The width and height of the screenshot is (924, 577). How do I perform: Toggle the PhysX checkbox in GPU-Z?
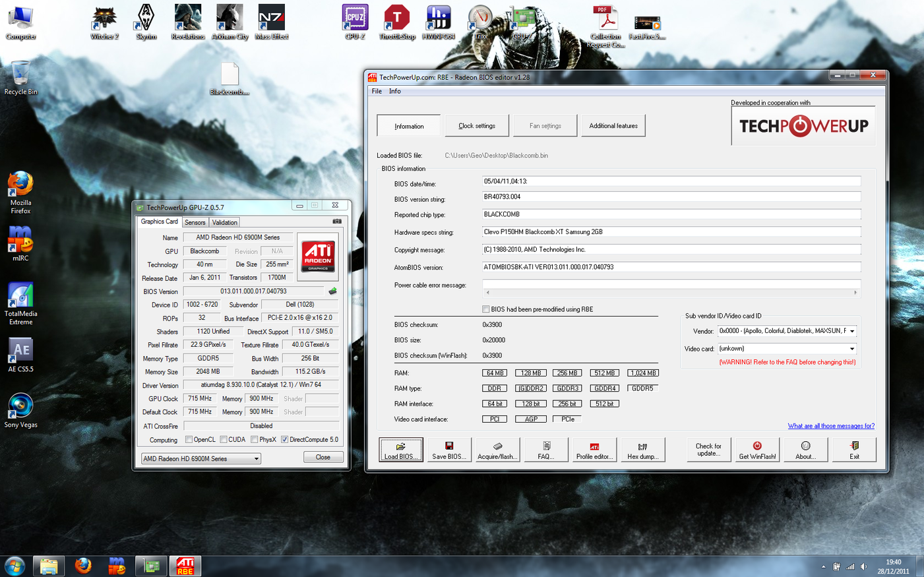[255, 440]
